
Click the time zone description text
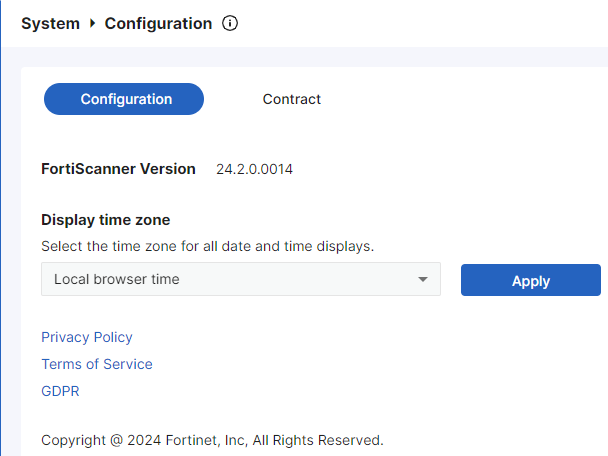coord(207,245)
